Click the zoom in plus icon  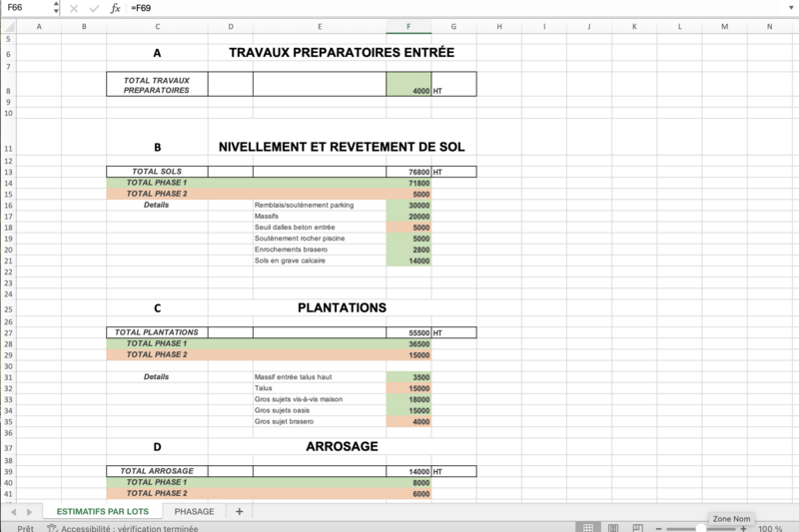[x=744, y=528]
